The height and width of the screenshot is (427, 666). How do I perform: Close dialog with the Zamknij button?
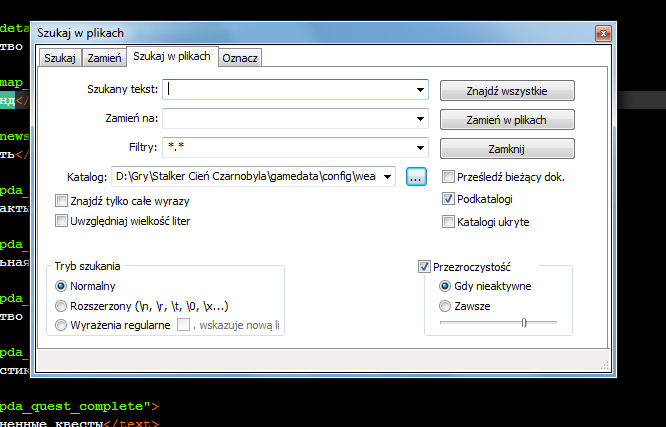[x=507, y=149]
